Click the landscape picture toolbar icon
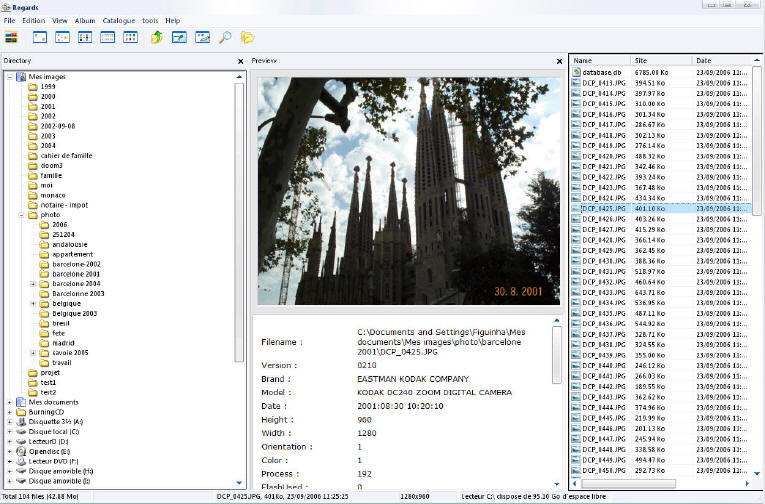The height and width of the screenshot is (504, 765). pos(203,38)
